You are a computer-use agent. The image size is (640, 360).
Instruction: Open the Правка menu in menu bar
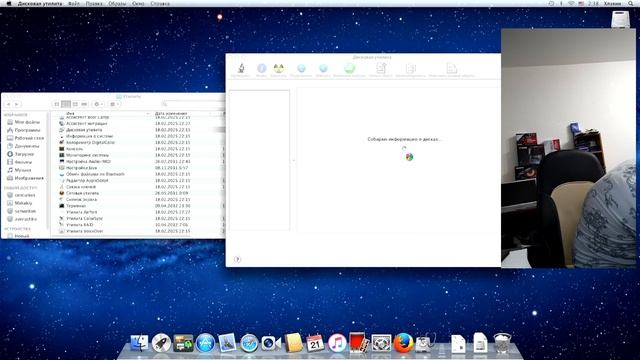pyautogui.click(x=94, y=3)
